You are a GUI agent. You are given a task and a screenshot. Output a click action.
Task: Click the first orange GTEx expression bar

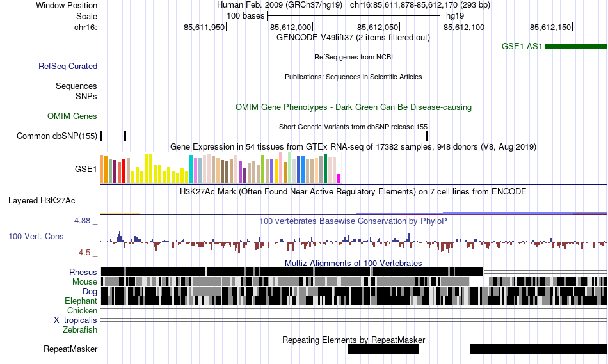click(x=102, y=169)
